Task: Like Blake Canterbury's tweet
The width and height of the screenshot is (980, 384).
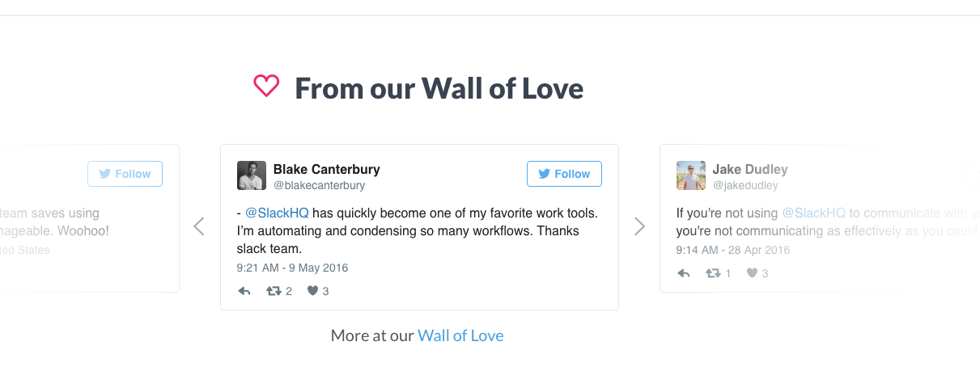Action: (312, 291)
